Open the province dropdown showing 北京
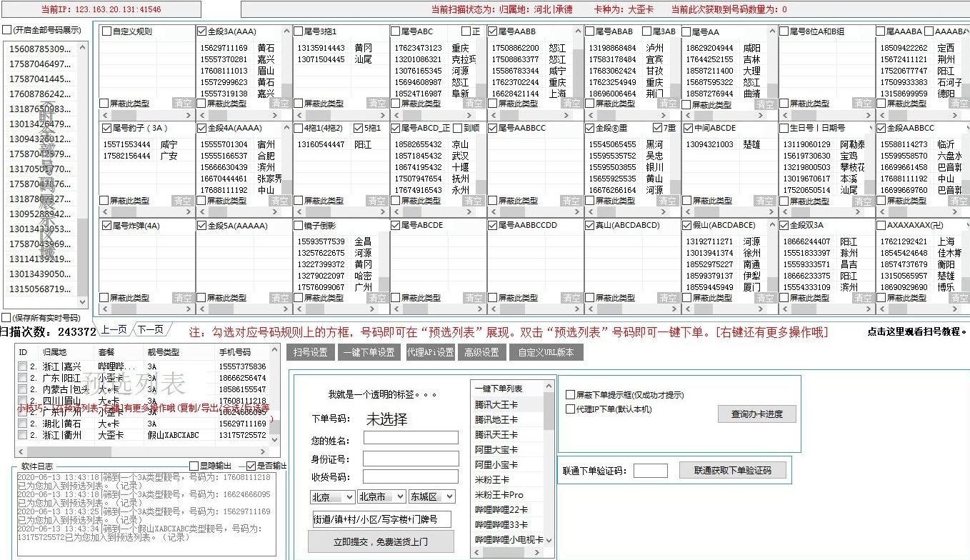The height and width of the screenshot is (560, 970). (332, 496)
